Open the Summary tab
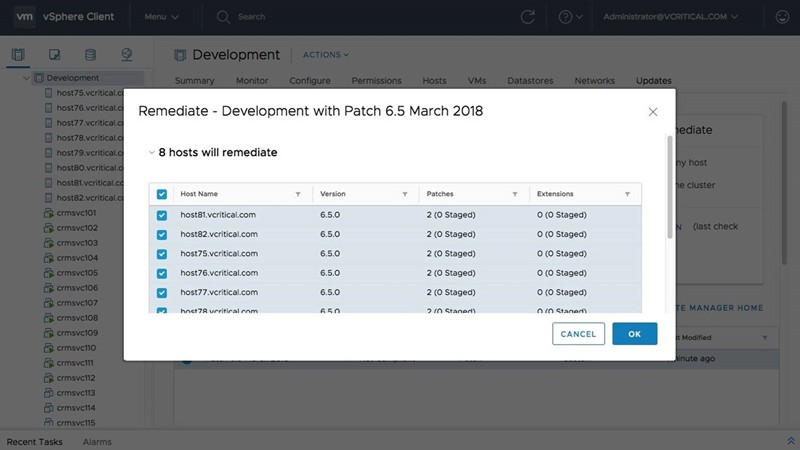800x450 pixels. click(x=194, y=80)
